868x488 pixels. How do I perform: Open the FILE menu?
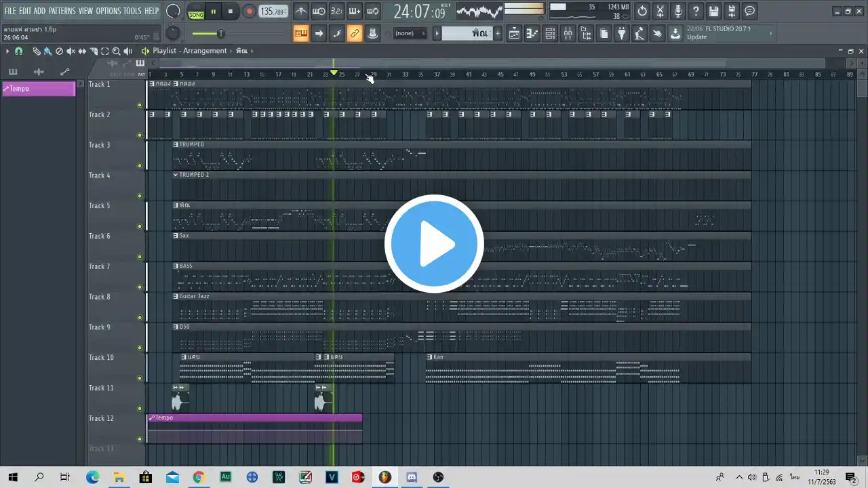10,11
